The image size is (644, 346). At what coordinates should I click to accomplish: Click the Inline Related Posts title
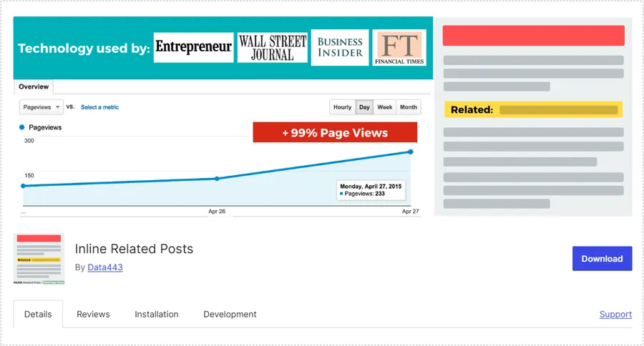tap(134, 249)
